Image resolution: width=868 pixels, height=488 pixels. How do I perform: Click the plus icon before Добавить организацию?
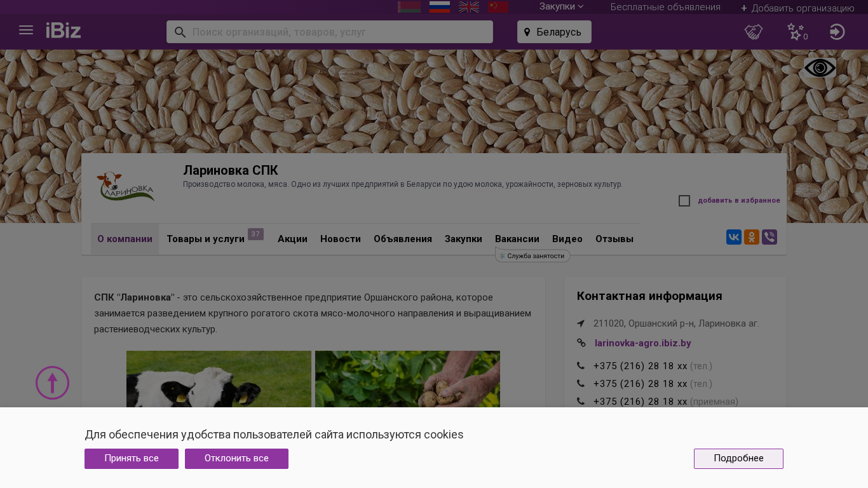click(x=744, y=8)
